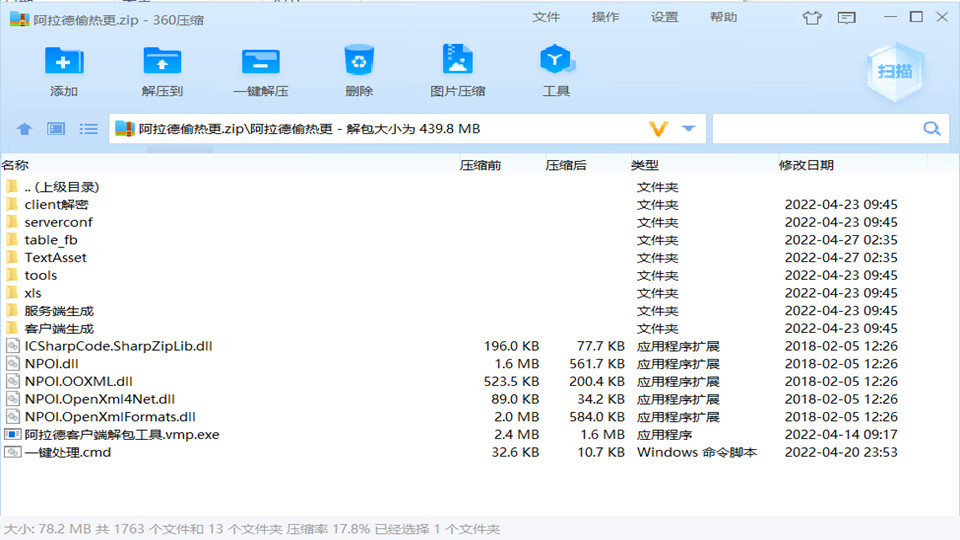Click 196.0 KB size of SharpZipLib
The image size is (960, 540).
point(511,346)
